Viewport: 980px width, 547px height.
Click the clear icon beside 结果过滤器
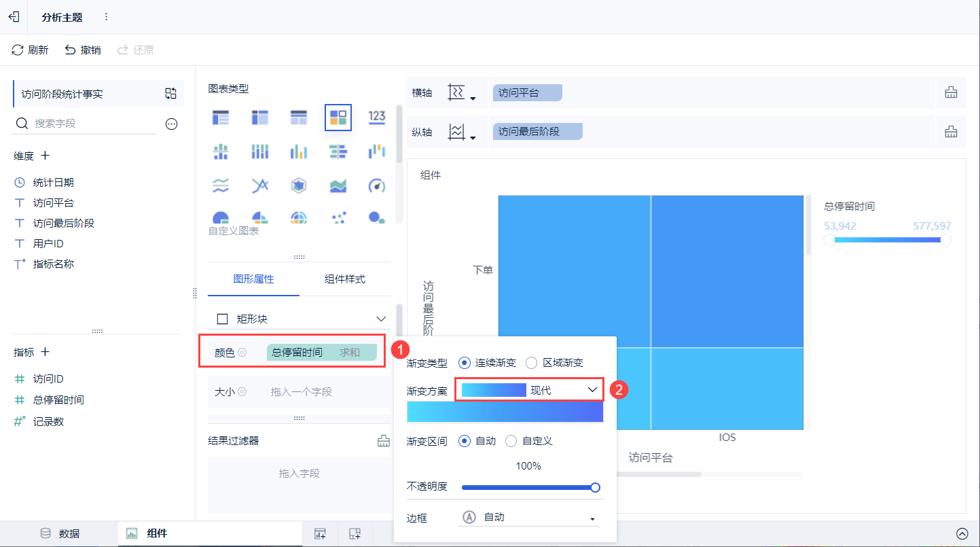click(384, 441)
